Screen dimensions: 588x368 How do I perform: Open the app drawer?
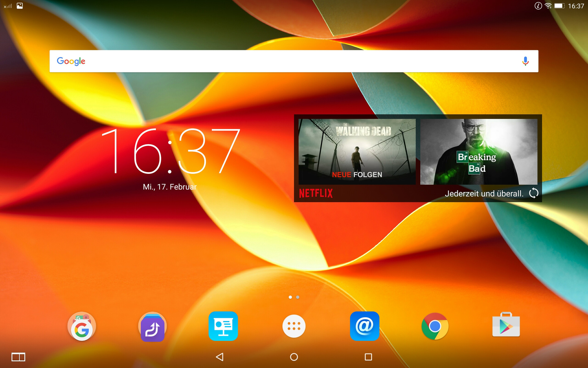[x=294, y=326]
